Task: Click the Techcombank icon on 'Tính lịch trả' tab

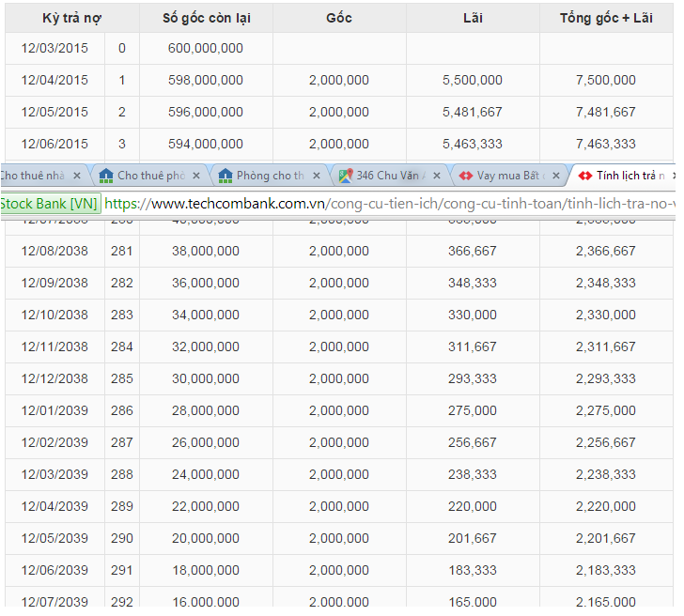Action: click(x=584, y=176)
